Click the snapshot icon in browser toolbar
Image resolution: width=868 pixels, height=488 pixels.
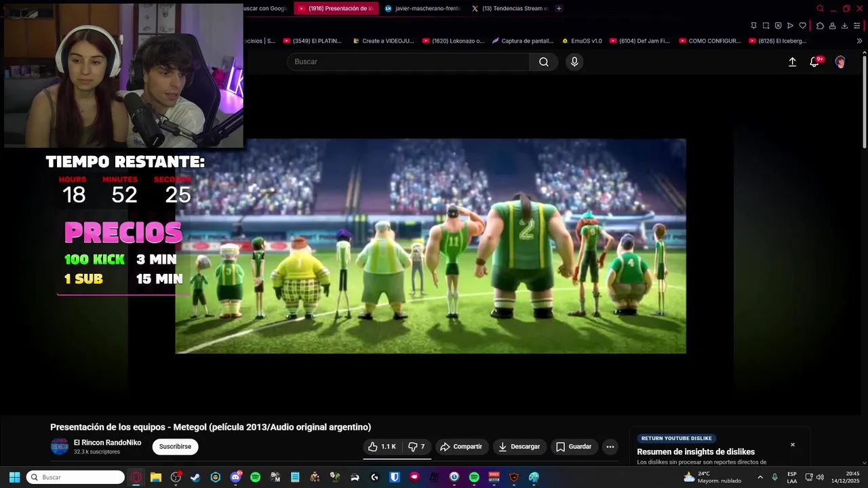[766, 26]
